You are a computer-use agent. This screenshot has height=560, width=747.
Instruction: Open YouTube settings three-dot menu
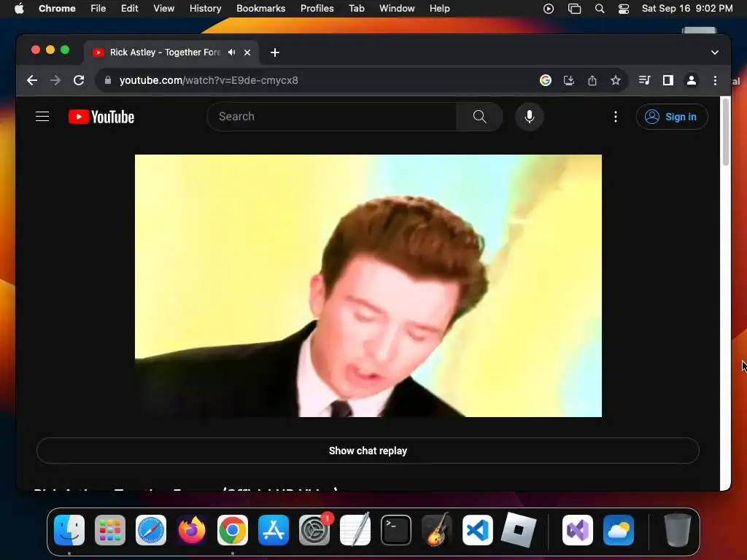pyautogui.click(x=616, y=117)
